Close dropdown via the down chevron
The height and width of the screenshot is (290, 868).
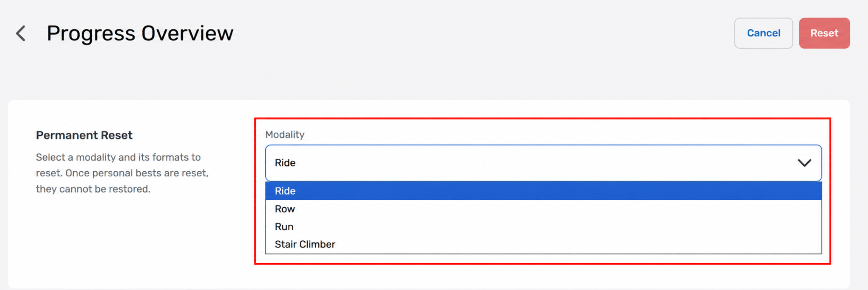804,163
